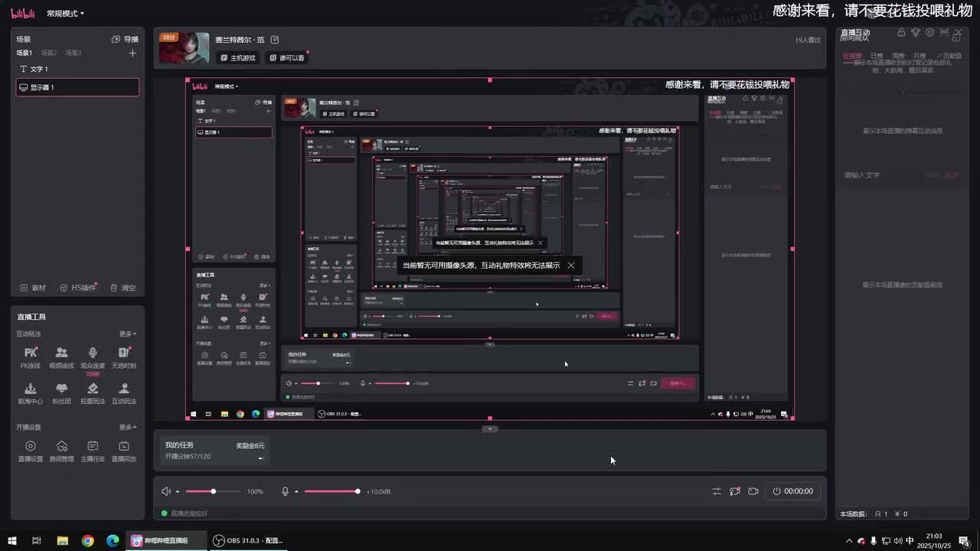The width and height of the screenshot is (980, 551).
Task: Expand 更多 in 开播设置 section
Action: point(128,427)
